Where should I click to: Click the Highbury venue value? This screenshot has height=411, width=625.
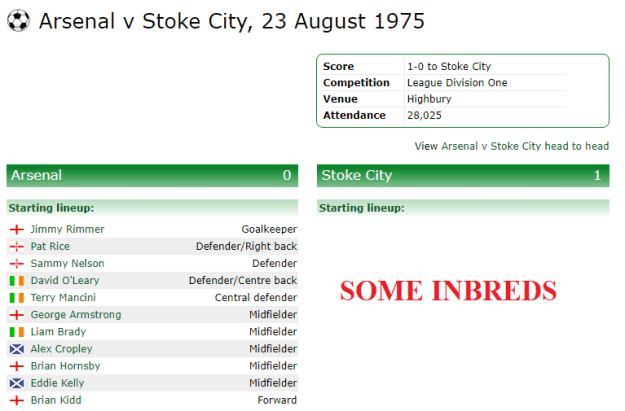tap(428, 99)
